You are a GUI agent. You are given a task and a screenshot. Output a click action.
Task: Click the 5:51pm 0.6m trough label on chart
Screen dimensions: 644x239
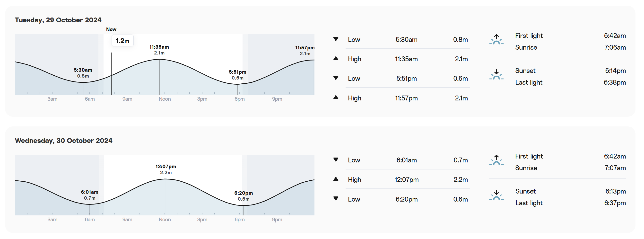point(237,75)
